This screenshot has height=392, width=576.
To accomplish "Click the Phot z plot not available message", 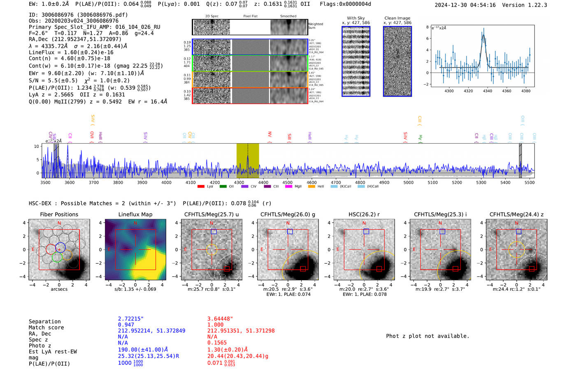I will [x=427, y=336].
